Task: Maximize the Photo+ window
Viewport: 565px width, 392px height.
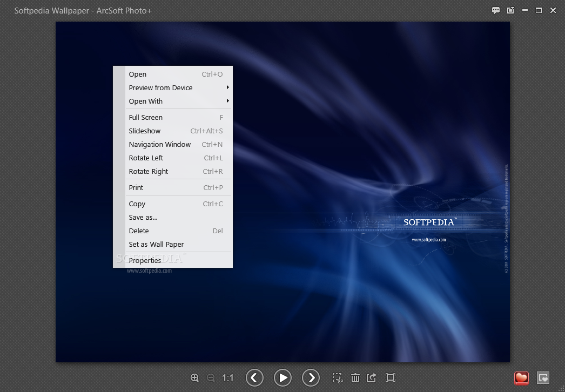Action: click(x=539, y=10)
